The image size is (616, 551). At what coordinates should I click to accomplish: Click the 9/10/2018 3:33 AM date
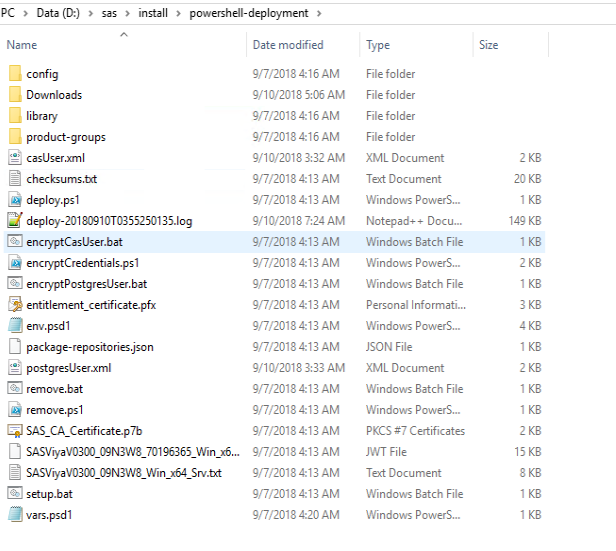coord(299,368)
